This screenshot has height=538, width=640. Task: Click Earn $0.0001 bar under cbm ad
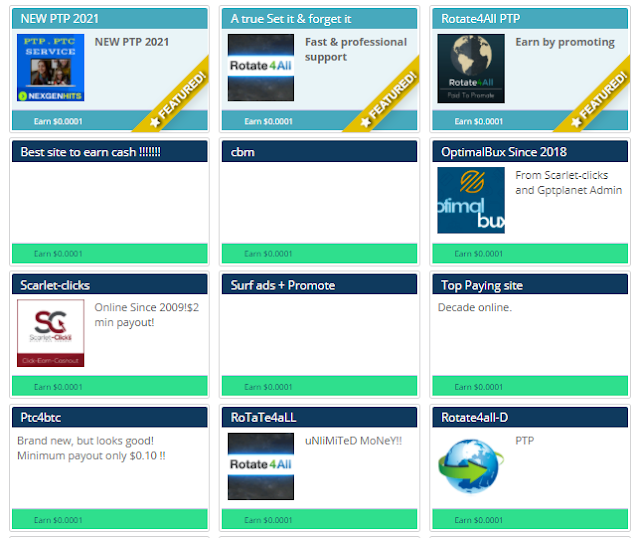(x=320, y=253)
